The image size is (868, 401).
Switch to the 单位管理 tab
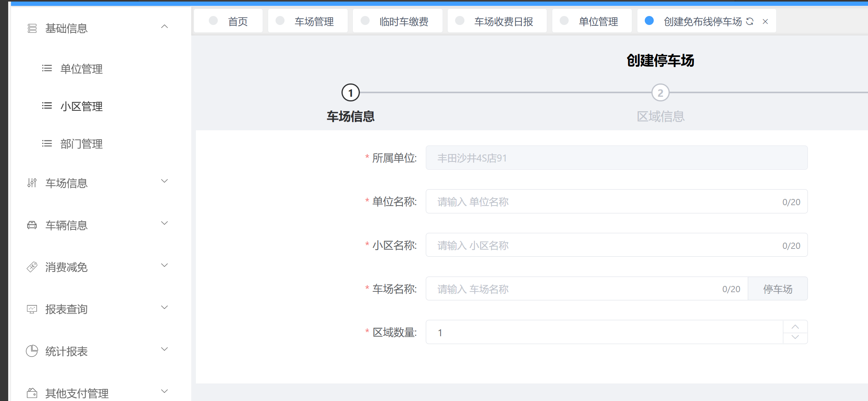(592, 21)
